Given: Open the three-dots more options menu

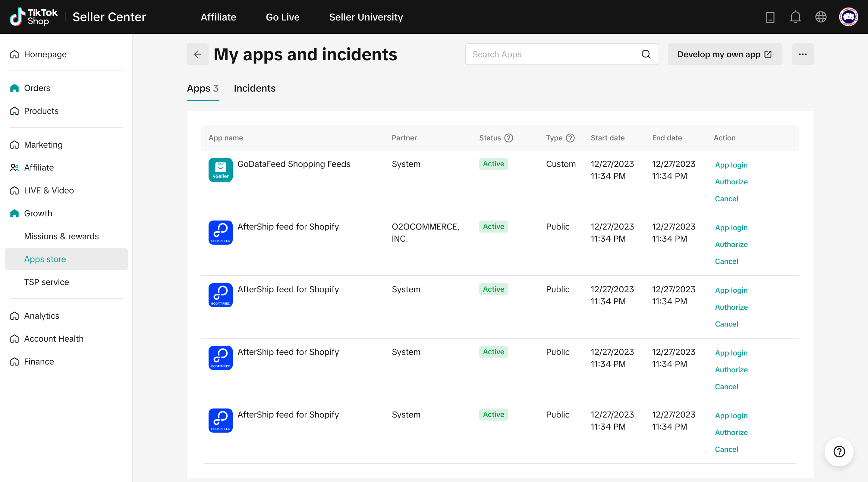Looking at the screenshot, I should 802,54.
